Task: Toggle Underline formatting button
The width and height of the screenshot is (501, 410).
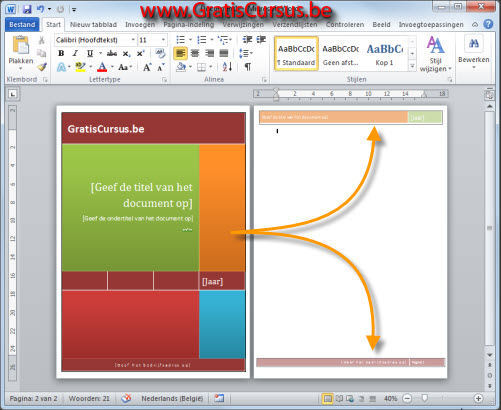Action: click(x=90, y=53)
